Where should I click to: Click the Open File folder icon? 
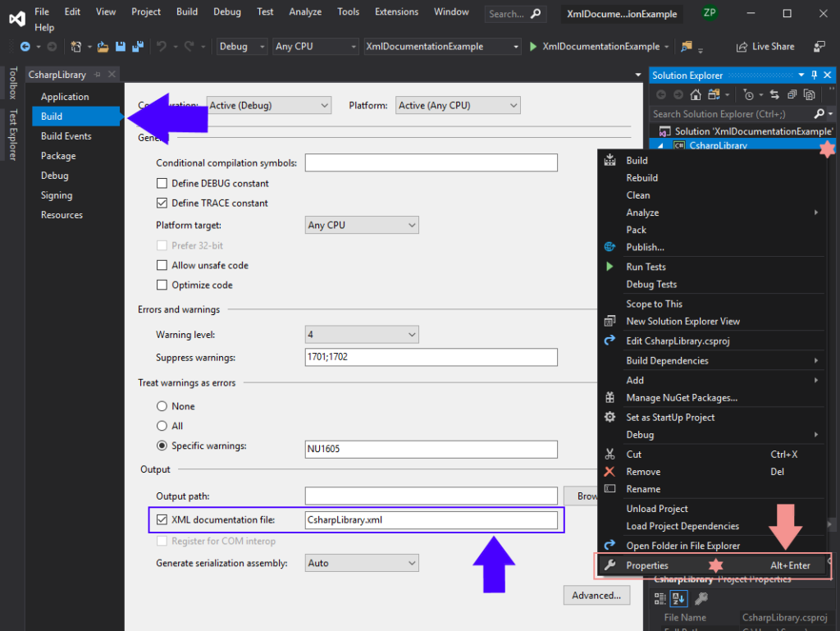(x=103, y=47)
